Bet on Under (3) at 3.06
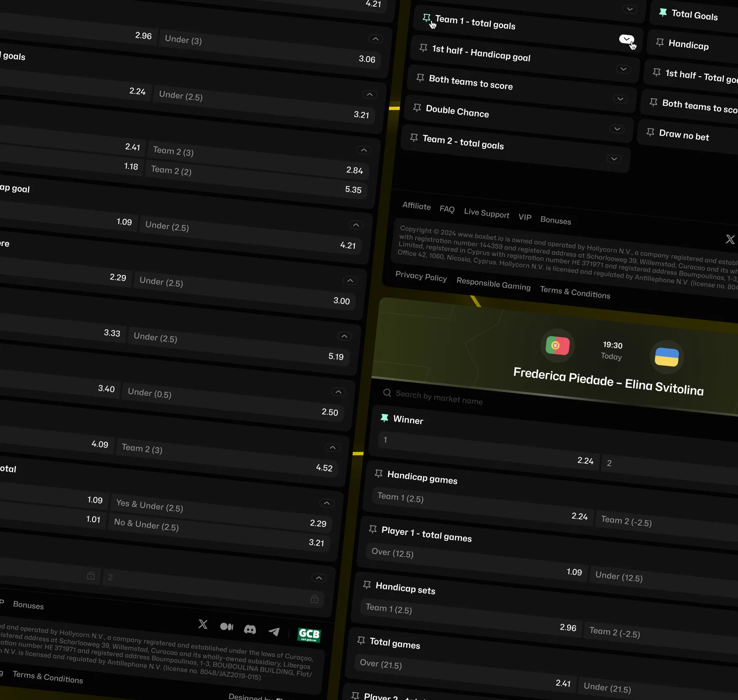 click(x=269, y=49)
